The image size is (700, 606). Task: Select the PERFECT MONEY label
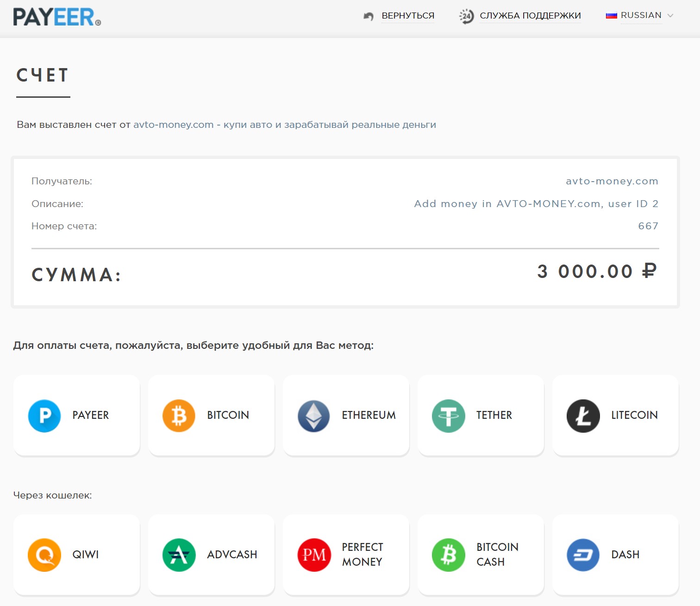[x=362, y=555]
